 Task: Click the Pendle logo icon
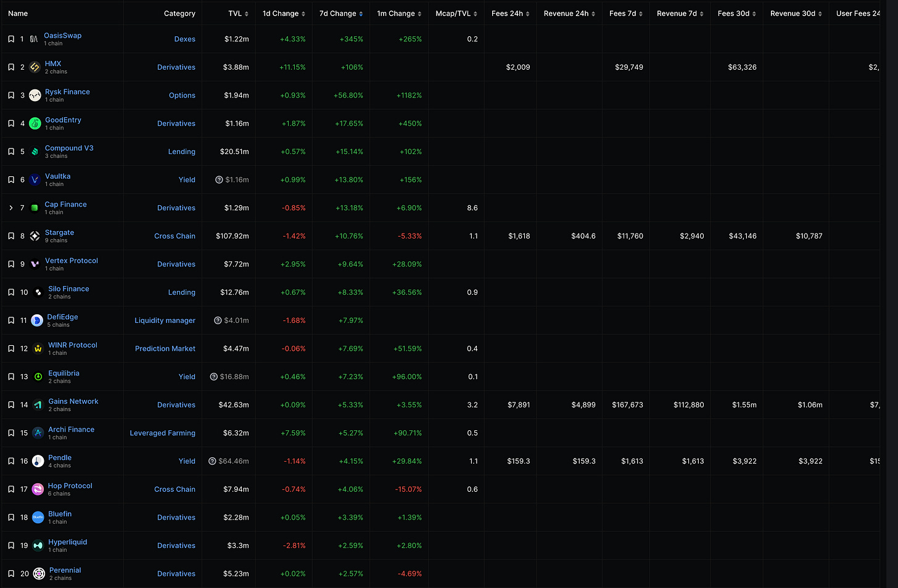38,462
